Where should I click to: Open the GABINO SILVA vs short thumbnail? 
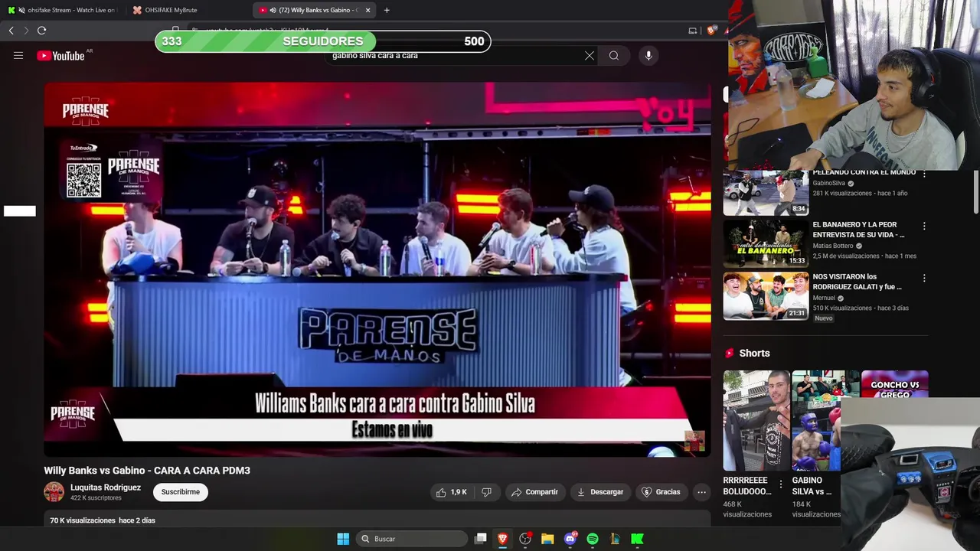(816, 421)
